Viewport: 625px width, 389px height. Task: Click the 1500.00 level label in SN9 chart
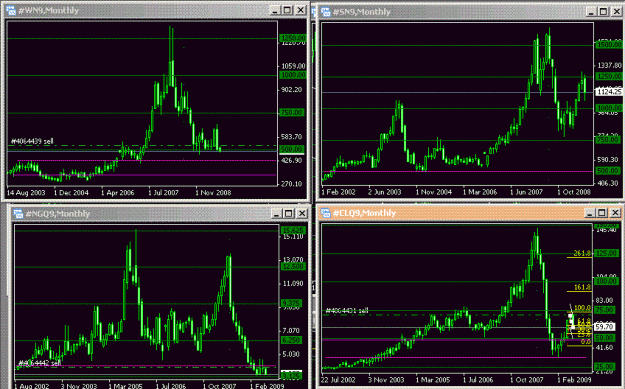click(609, 45)
